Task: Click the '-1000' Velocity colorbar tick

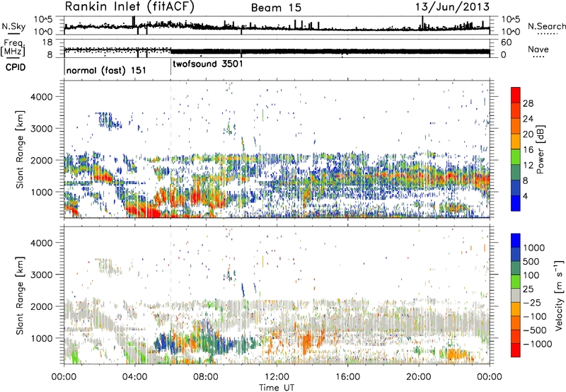Action: click(x=538, y=344)
